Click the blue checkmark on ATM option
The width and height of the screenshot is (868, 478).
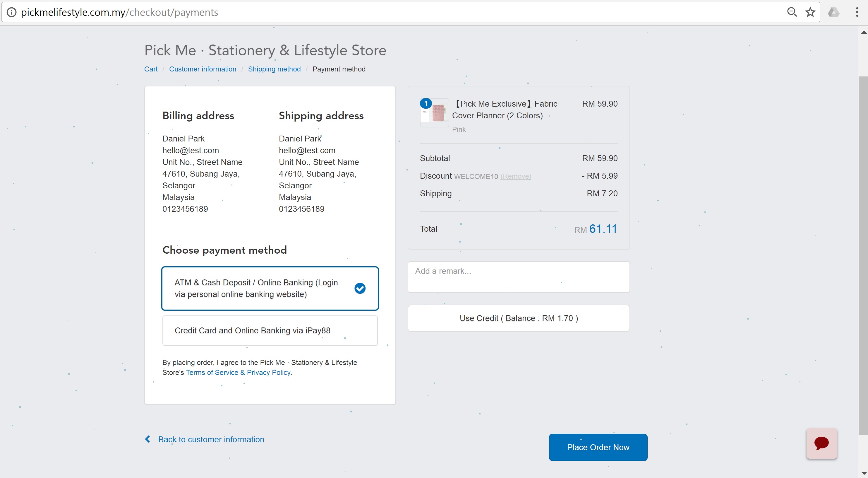tap(360, 288)
